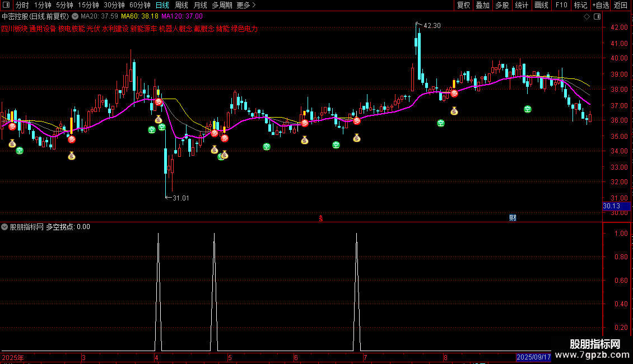Click the 标记 mark button
The height and width of the screenshot is (364, 633).
pos(580,5)
